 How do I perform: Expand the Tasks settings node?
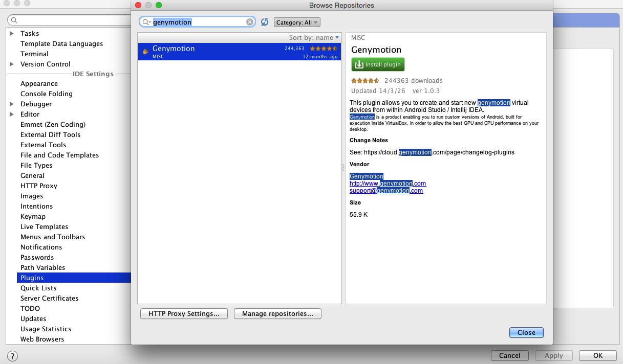(x=12, y=33)
